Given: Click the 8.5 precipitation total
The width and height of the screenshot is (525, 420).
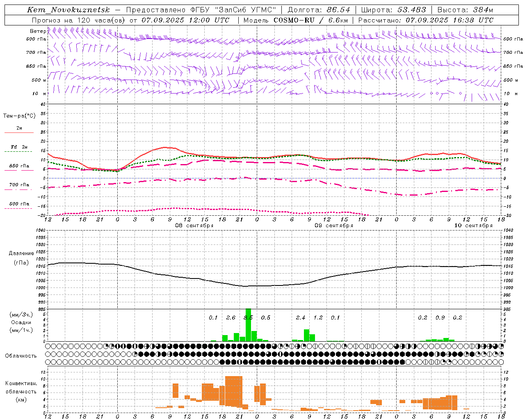Looking at the screenshot, I should (x=248, y=318).
